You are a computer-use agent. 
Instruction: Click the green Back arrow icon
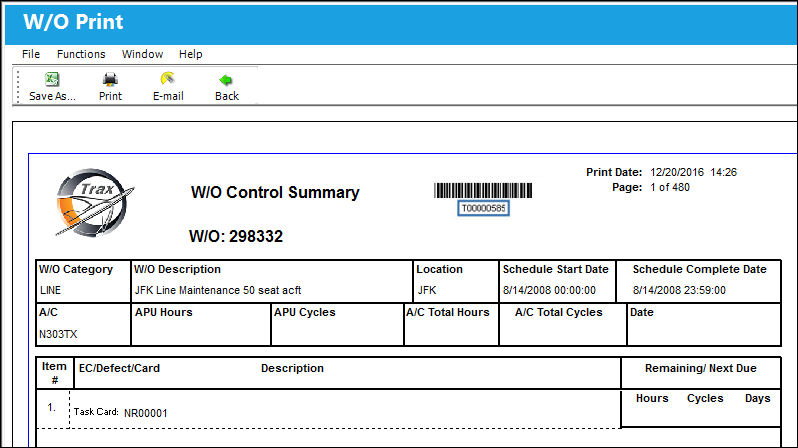[x=225, y=80]
